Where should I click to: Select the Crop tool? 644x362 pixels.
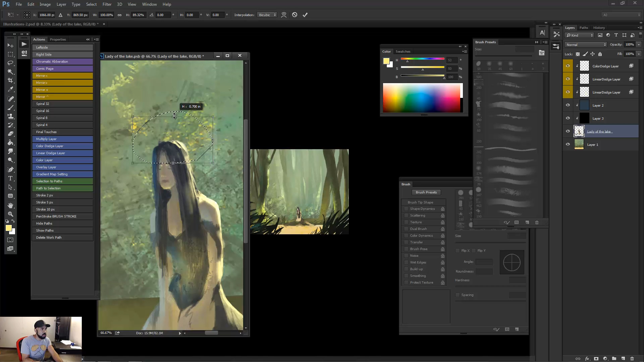[10, 80]
